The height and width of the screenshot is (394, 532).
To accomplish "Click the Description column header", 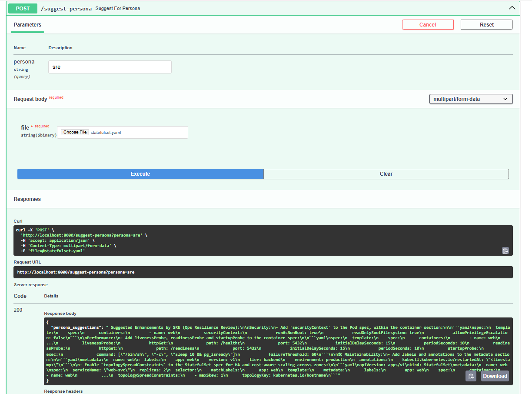I will tap(60, 48).
